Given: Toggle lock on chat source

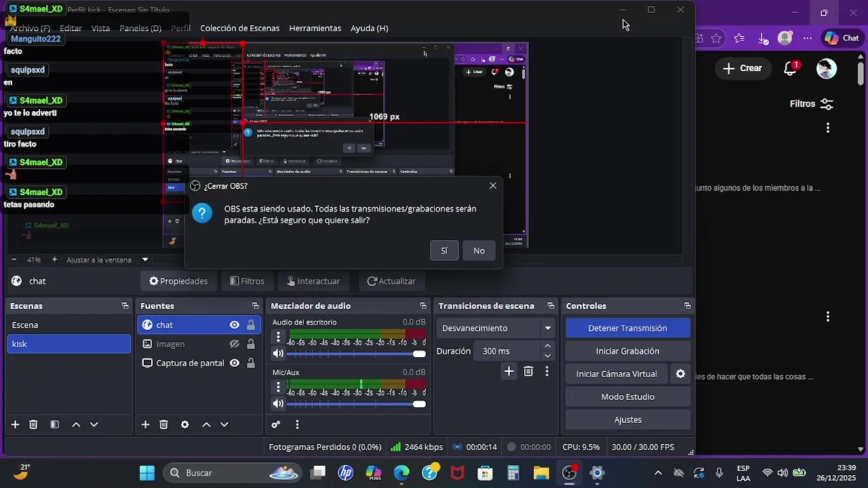Looking at the screenshot, I should [251, 325].
